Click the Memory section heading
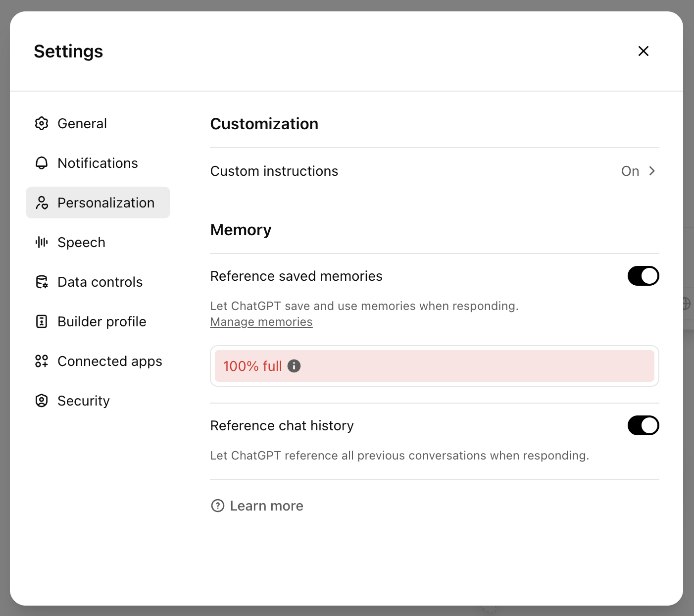The height and width of the screenshot is (616, 694). 241,230
